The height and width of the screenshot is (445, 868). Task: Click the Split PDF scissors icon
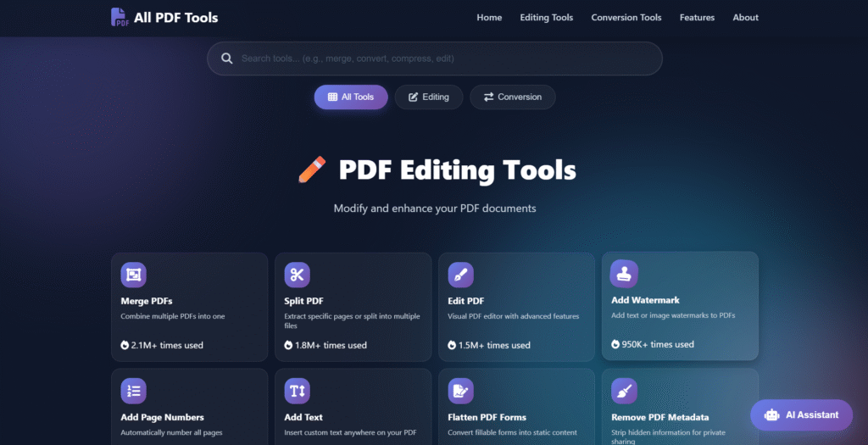point(297,275)
